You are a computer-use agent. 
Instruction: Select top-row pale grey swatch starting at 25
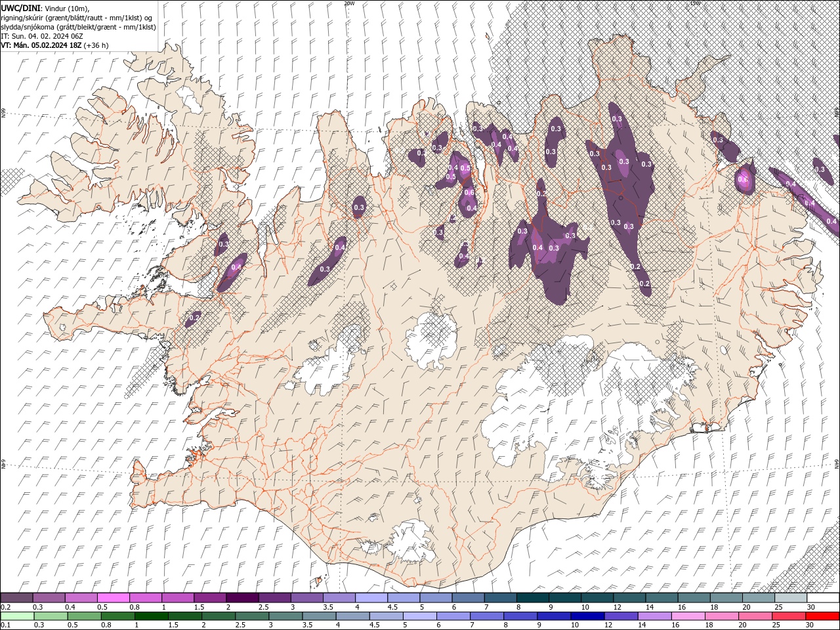pyautogui.click(x=790, y=598)
